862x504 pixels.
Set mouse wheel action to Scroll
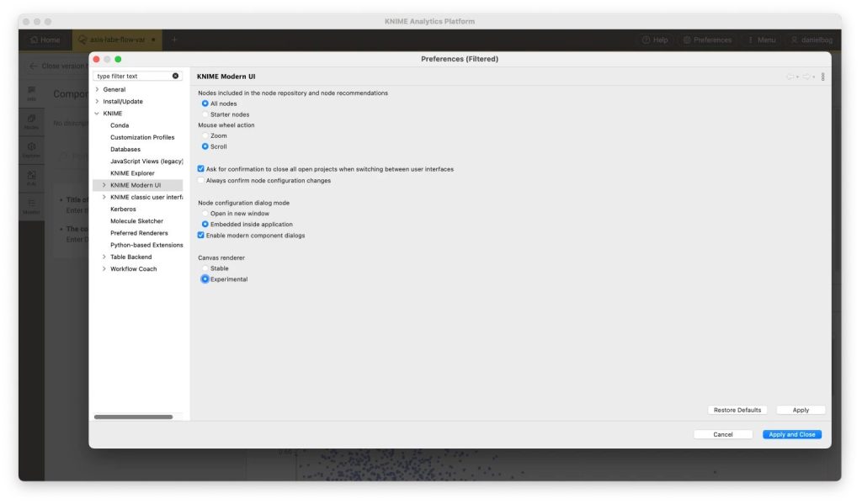[205, 146]
